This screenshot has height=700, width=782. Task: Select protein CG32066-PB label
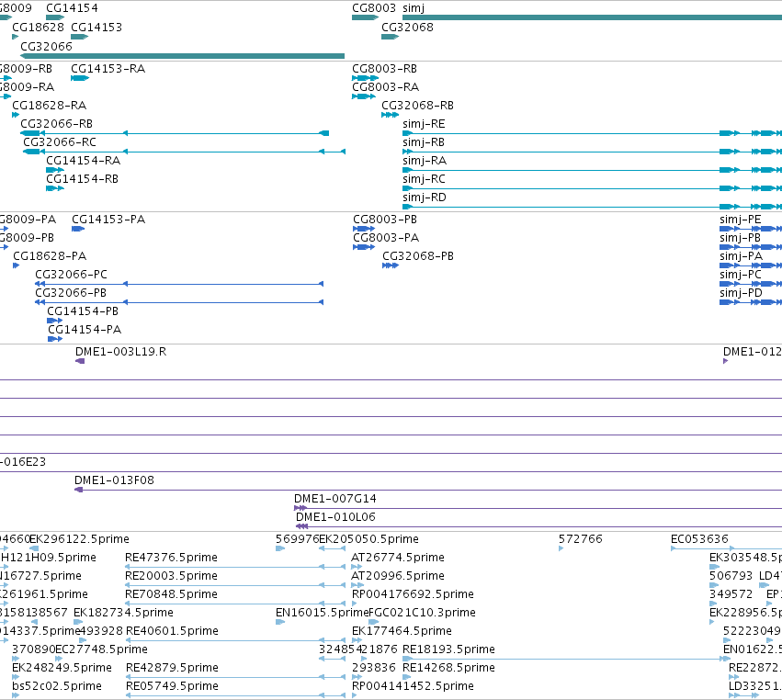pos(71,293)
